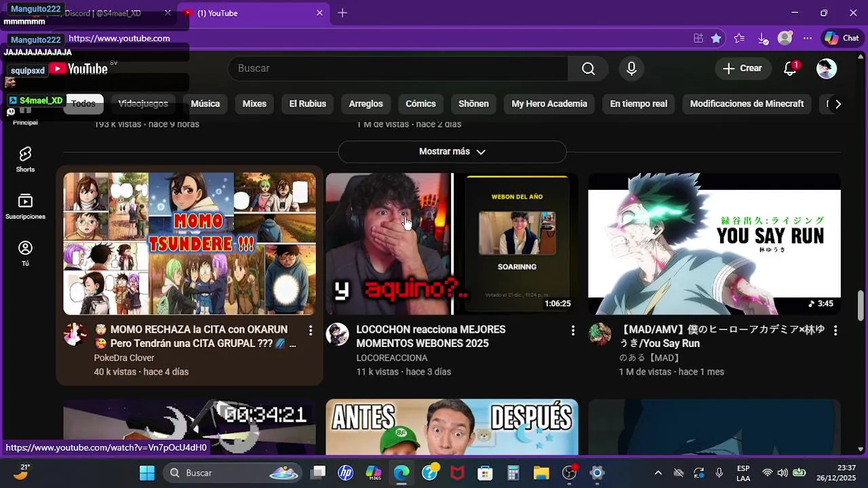Open the LOCOREACCIONA channel avatar
The width and height of the screenshot is (868, 488).
tap(337, 334)
